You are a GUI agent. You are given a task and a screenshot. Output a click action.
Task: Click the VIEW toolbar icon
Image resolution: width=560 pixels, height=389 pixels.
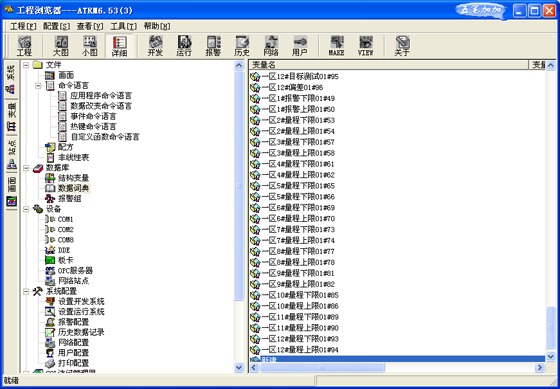(365, 46)
